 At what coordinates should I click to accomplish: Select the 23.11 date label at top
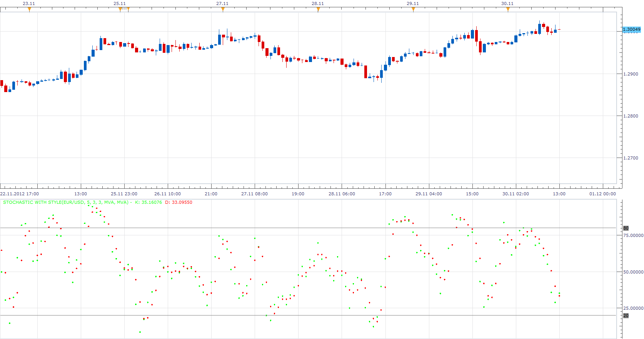pos(29,3)
